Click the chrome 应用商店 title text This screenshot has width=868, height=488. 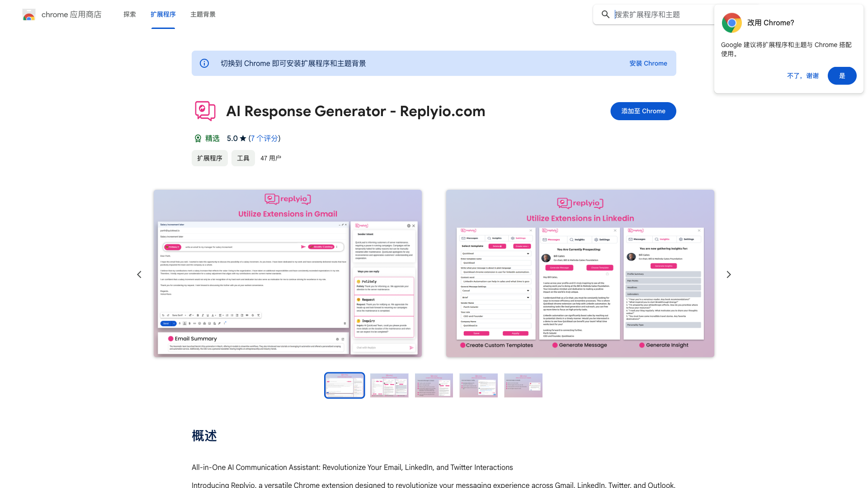tap(71, 14)
